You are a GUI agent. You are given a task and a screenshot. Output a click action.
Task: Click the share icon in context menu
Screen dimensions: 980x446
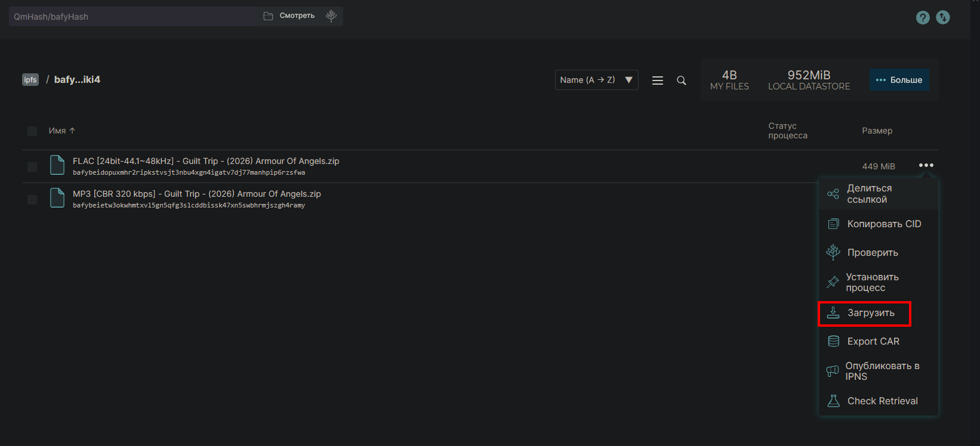point(833,194)
